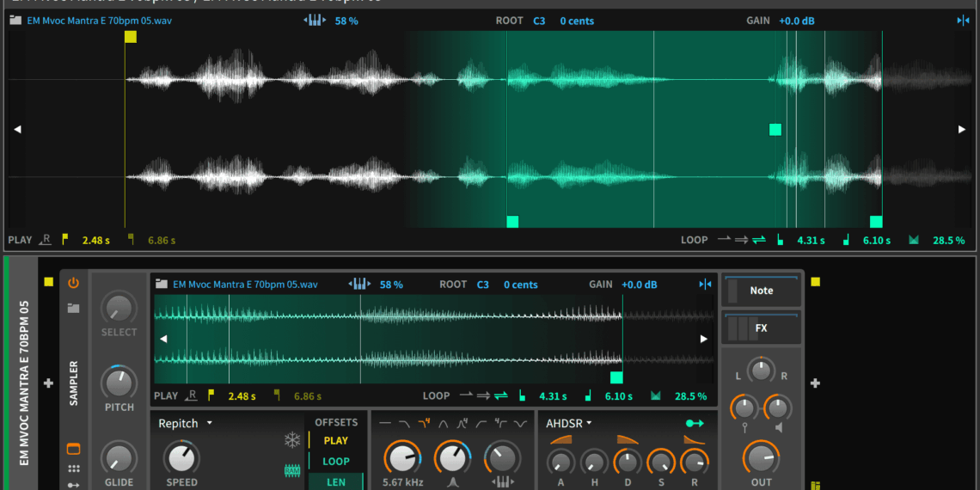Click the reverse R icon in the top waveform editor

pos(46,240)
